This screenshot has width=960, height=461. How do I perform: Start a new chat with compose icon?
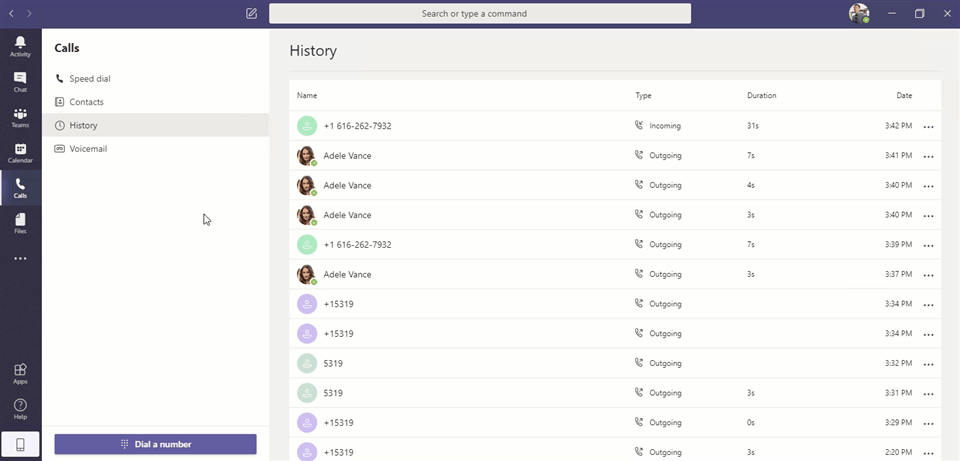click(x=251, y=13)
